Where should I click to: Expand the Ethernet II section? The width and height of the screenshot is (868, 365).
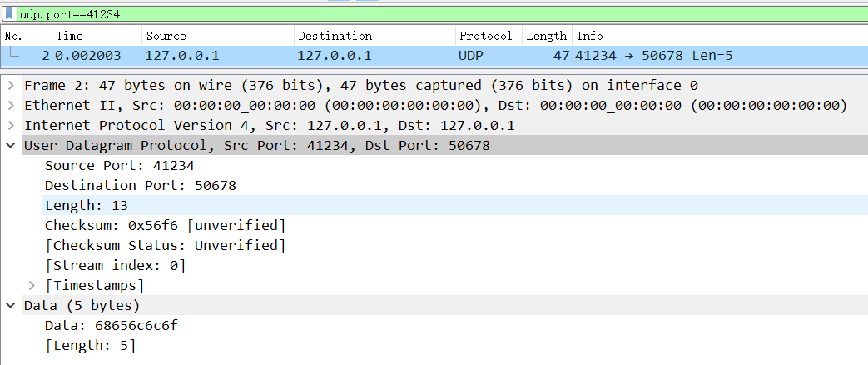10,105
